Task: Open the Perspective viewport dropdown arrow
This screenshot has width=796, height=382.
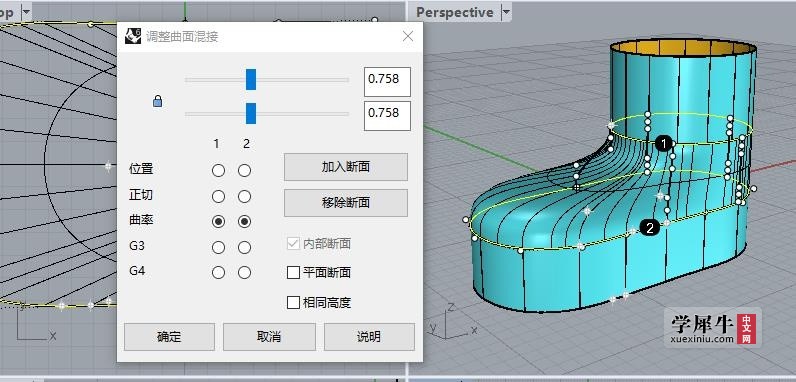Action: point(506,12)
